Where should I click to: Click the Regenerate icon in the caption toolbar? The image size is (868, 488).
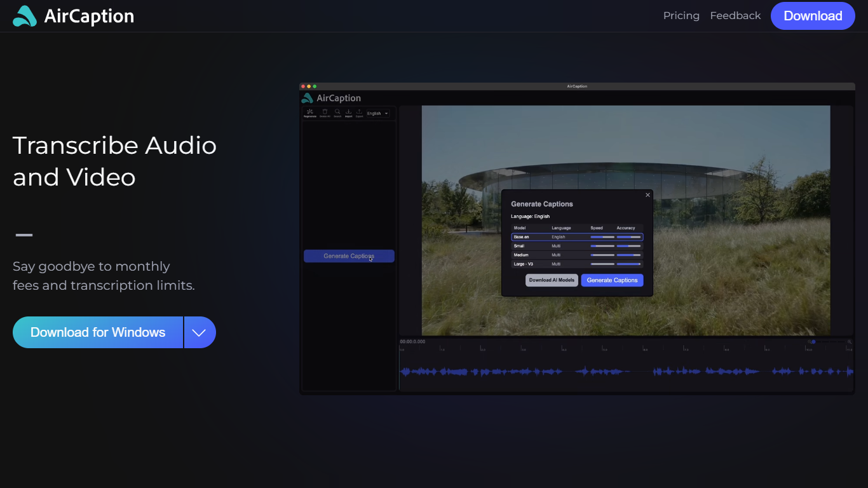click(x=309, y=112)
